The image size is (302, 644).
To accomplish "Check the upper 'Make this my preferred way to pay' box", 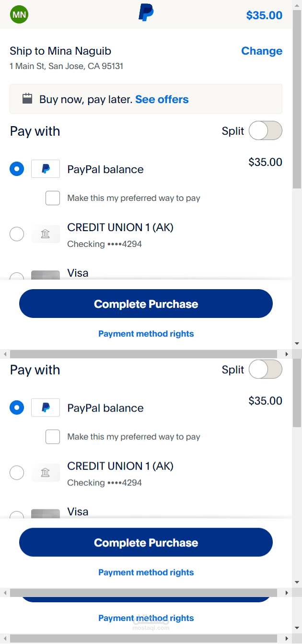I will click(x=53, y=198).
